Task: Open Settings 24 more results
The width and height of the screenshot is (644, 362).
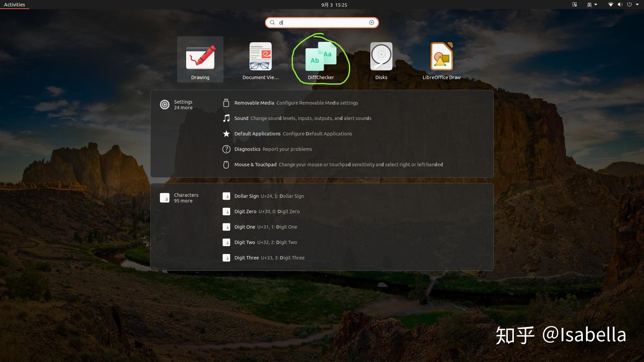Action: coord(183,105)
